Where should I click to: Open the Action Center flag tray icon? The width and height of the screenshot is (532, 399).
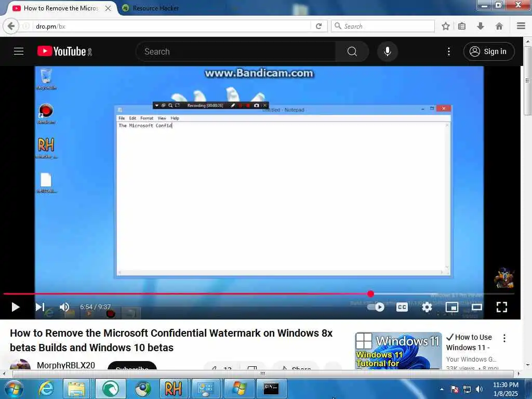point(455,389)
